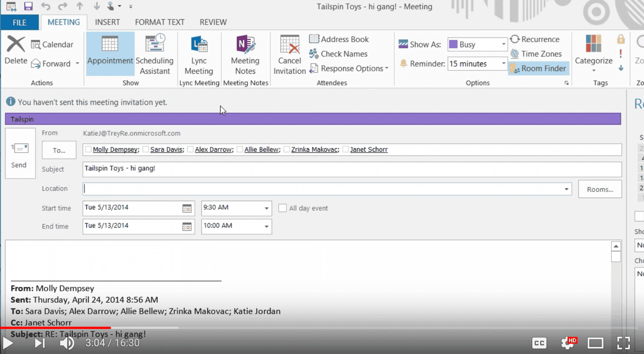Open the FORMAT TEXT tab
644x354 pixels.
click(x=159, y=22)
